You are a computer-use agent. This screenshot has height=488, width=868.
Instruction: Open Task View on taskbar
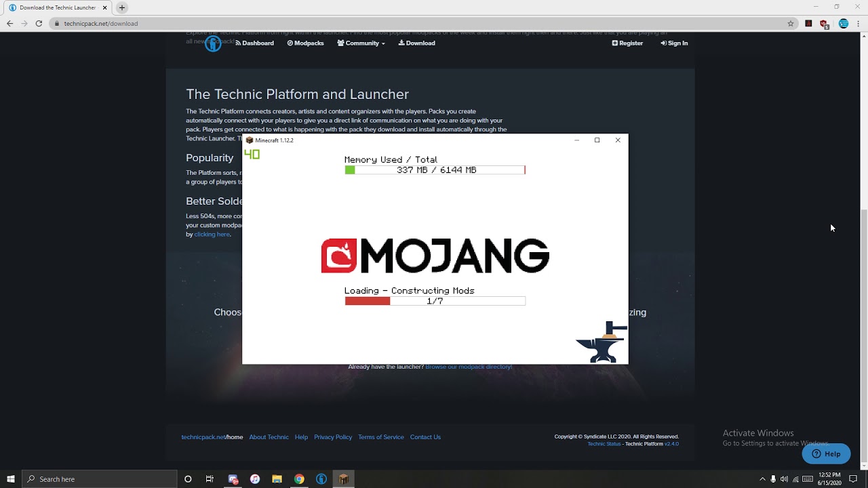pyautogui.click(x=210, y=479)
